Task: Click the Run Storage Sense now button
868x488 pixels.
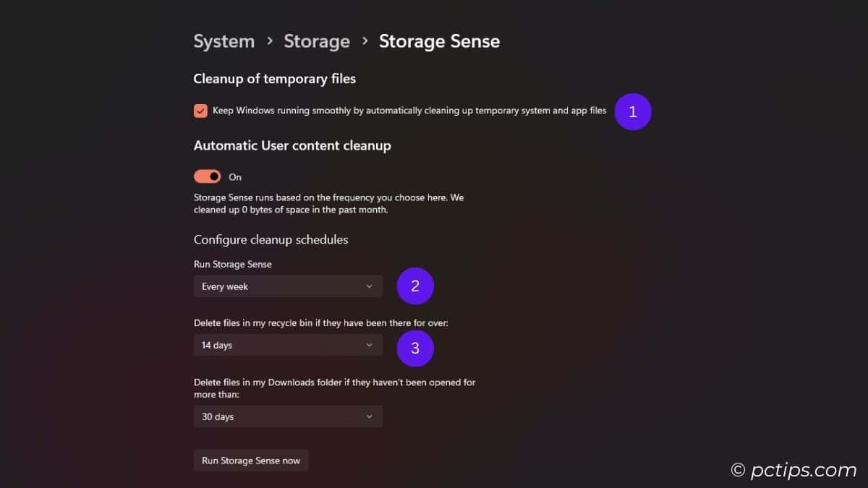Action: click(251, 461)
